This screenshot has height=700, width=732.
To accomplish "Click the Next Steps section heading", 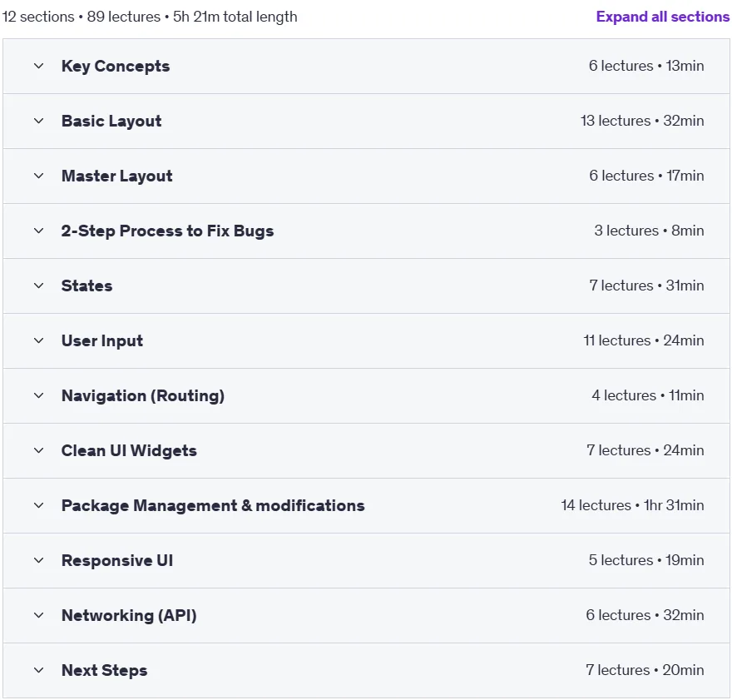I will click(104, 670).
